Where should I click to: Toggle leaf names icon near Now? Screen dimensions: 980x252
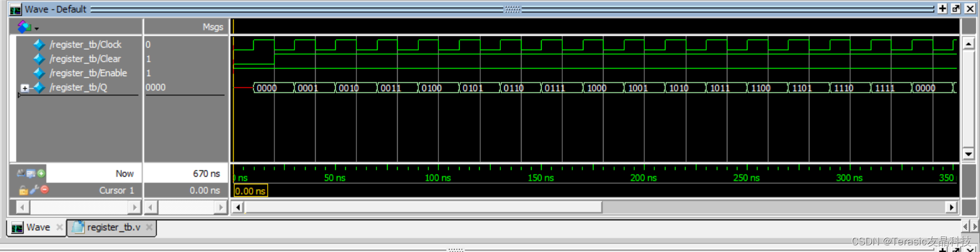coord(21,173)
